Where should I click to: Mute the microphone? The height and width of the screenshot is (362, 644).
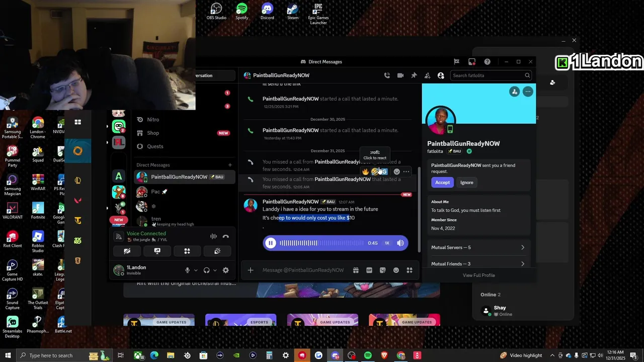coord(188,270)
